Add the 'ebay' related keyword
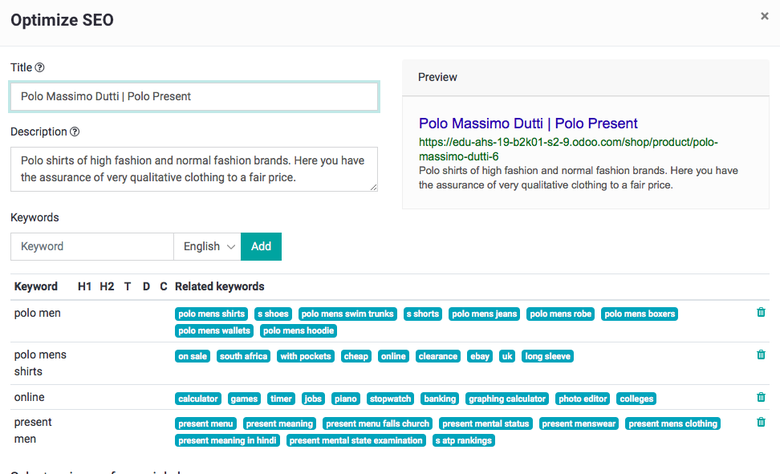780x474 pixels. tap(480, 356)
